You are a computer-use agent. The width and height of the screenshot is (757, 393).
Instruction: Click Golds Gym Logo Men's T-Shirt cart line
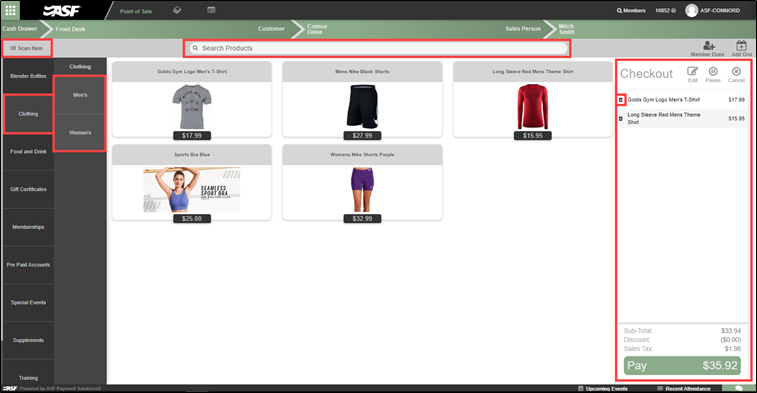click(683, 100)
